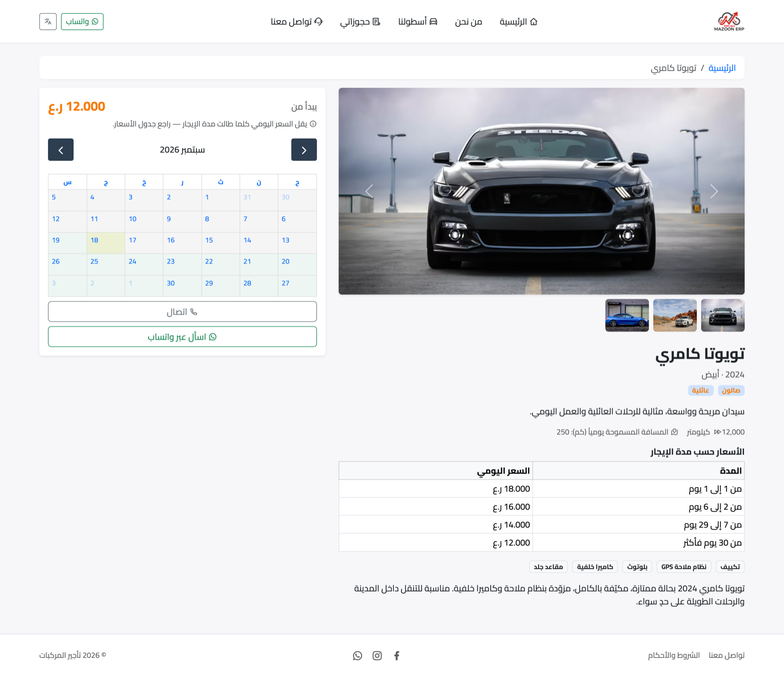Pick September 12 on the calendar
Screen dimensions: 784x677
(68, 222)
